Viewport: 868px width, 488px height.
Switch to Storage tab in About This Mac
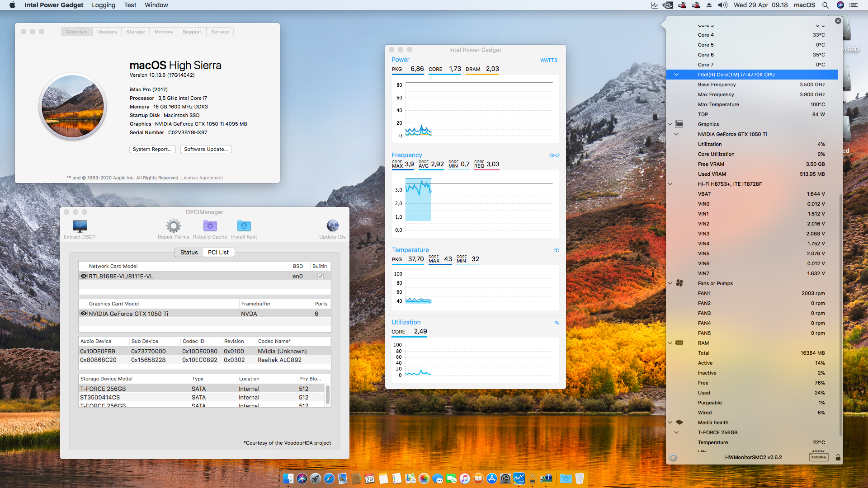click(136, 32)
